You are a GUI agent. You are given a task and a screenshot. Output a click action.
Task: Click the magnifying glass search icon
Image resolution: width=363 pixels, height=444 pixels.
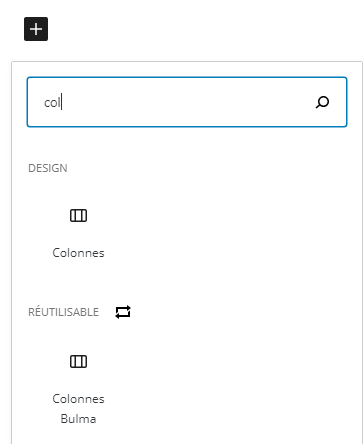(x=322, y=102)
